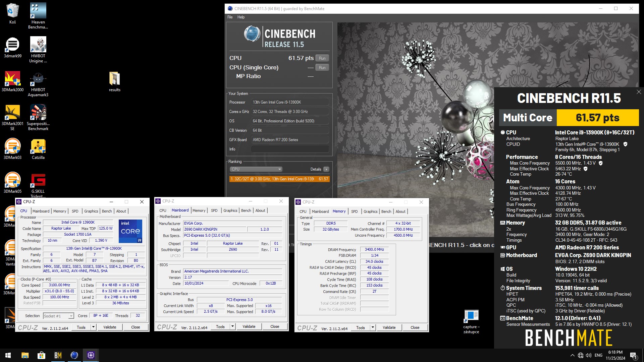Run the CPU benchmark
Viewport: 644px width, 362px height.
(322, 58)
